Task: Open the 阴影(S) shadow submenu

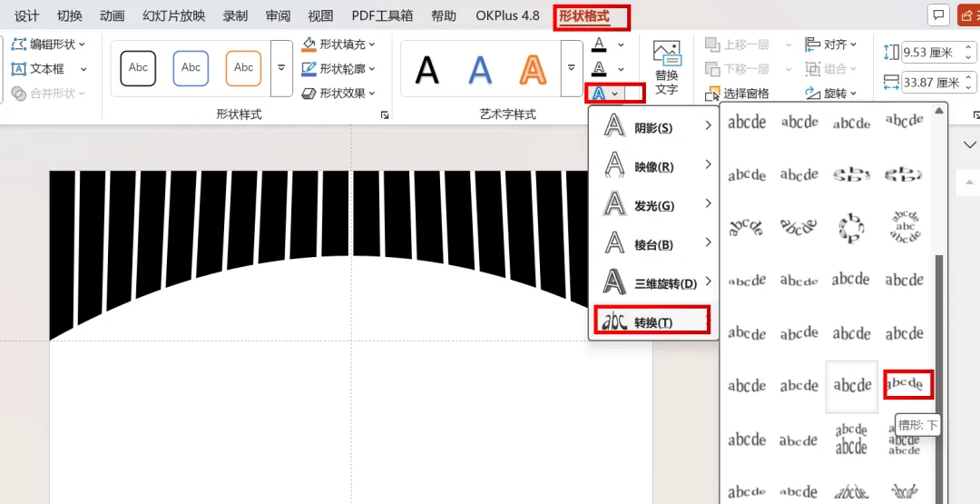Action: tap(653, 127)
